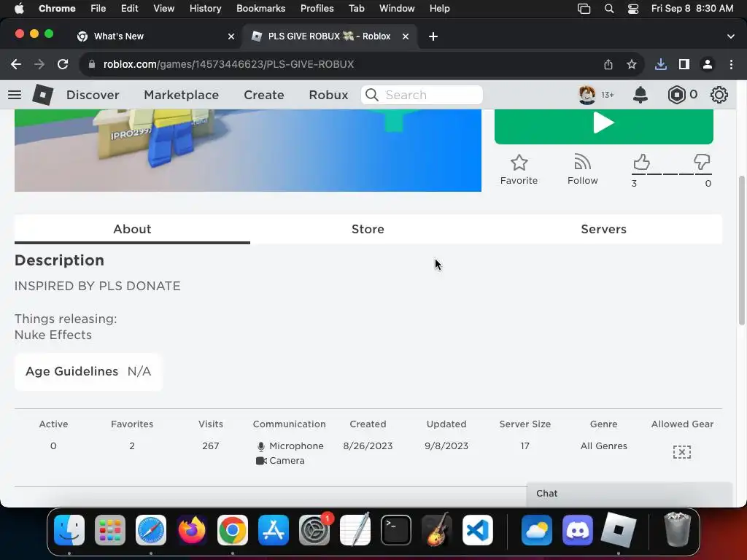This screenshot has height=560, width=747.
Task: Click the game screenshot thumbnail
Action: coord(248,150)
